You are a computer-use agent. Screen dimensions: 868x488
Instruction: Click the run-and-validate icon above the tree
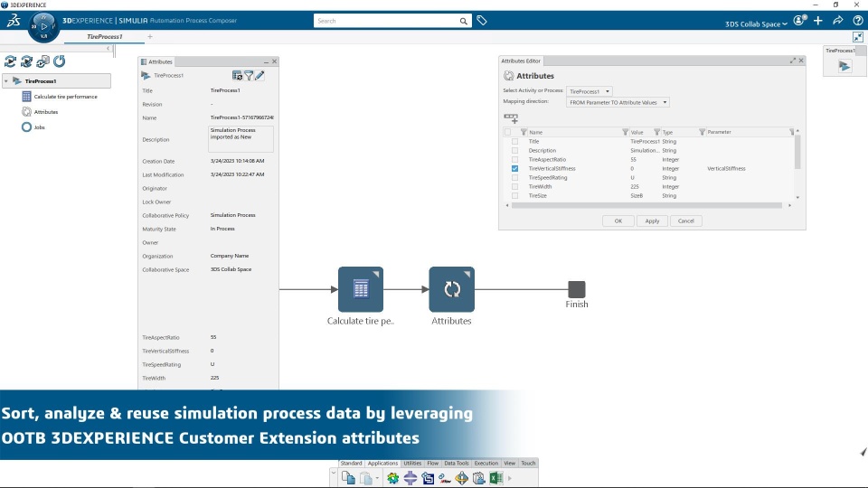click(x=26, y=61)
